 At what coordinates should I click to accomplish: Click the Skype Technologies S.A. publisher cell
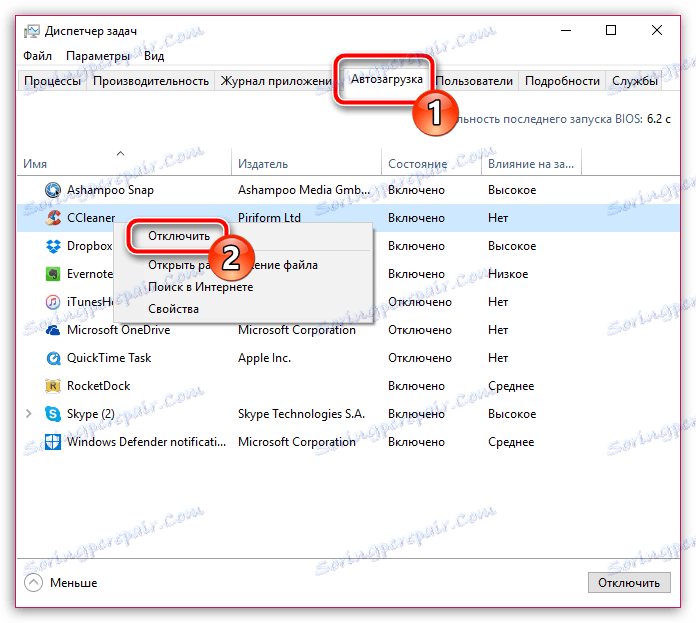click(x=301, y=414)
